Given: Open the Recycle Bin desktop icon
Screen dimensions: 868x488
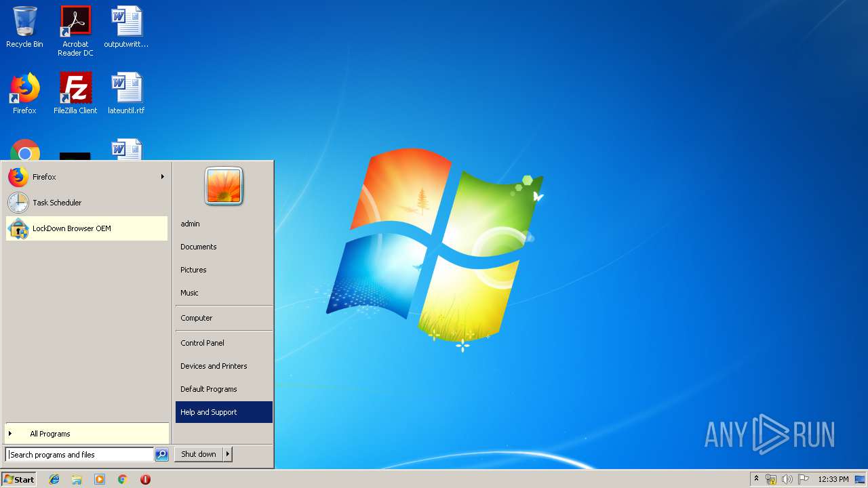Looking at the screenshot, I should tap(24, 28).
